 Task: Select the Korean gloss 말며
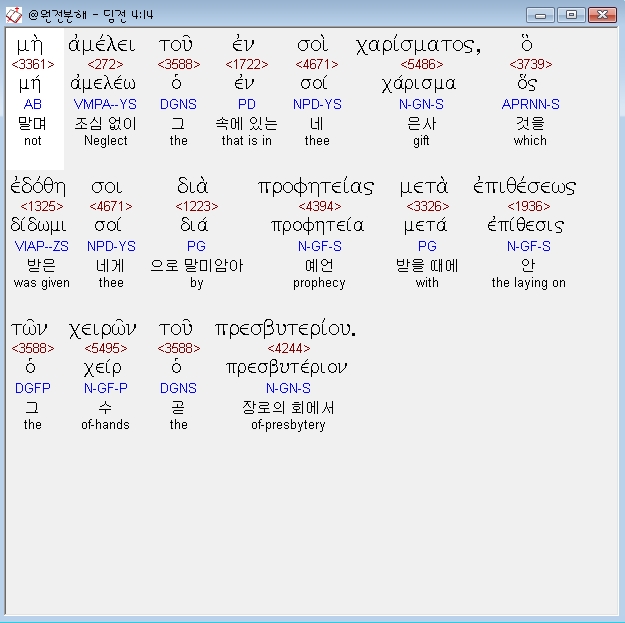(32, 123)
